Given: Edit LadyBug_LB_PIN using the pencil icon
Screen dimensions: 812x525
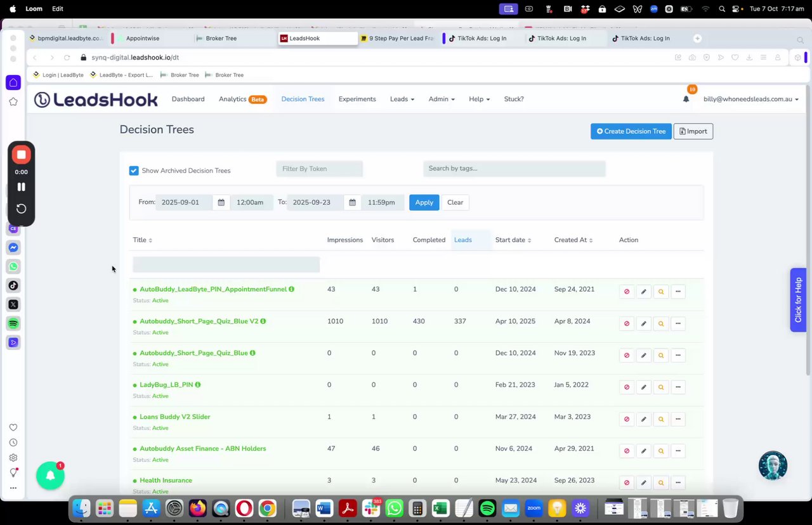Looking at the screenshot, I should (x=644, y=387).
